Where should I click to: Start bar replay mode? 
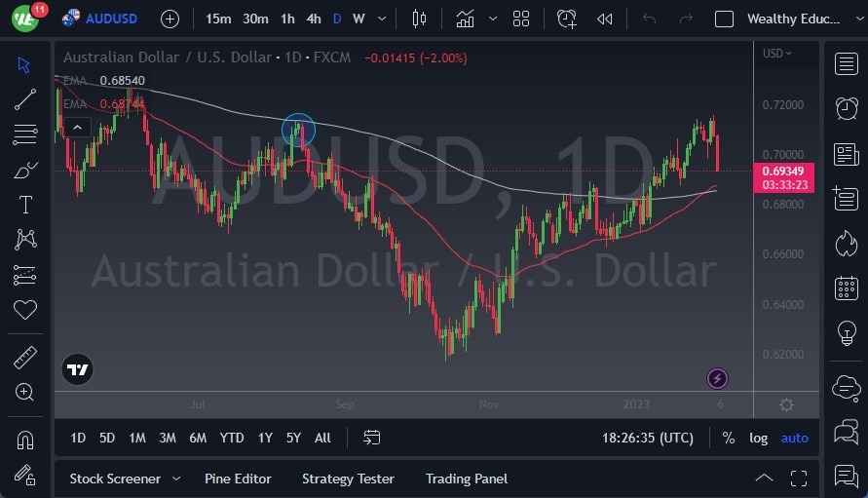click(x=605, y=19)
